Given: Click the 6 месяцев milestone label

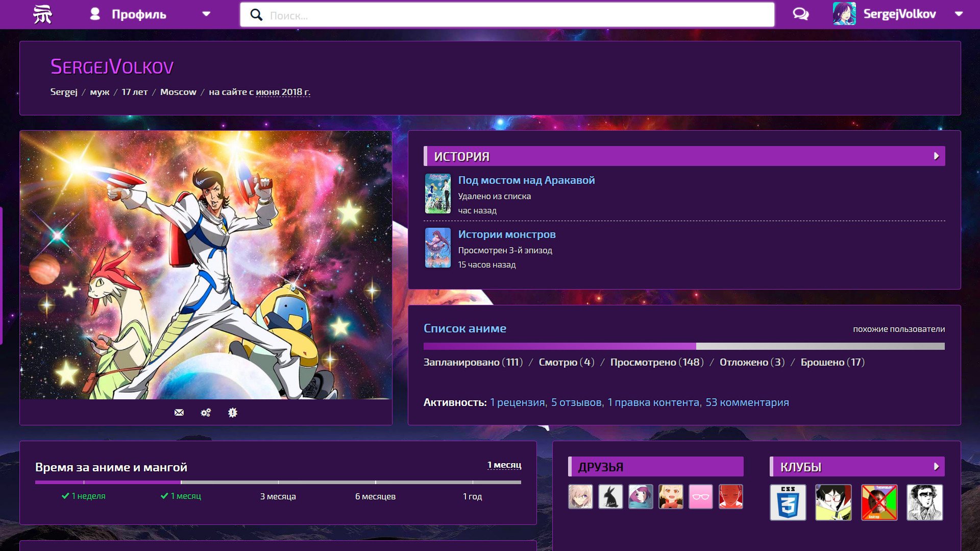Looking at the screenshot, I should [x=375, y=496].
